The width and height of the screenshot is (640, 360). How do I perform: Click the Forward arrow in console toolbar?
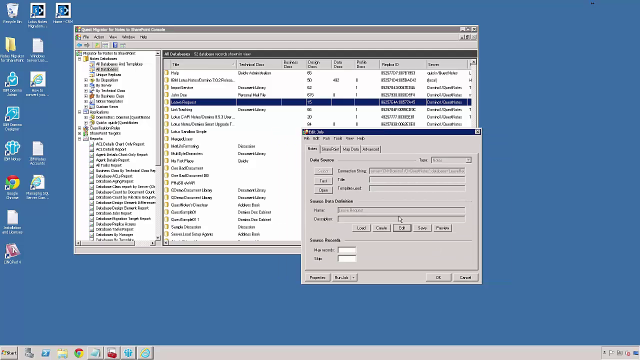click(87, 45)
